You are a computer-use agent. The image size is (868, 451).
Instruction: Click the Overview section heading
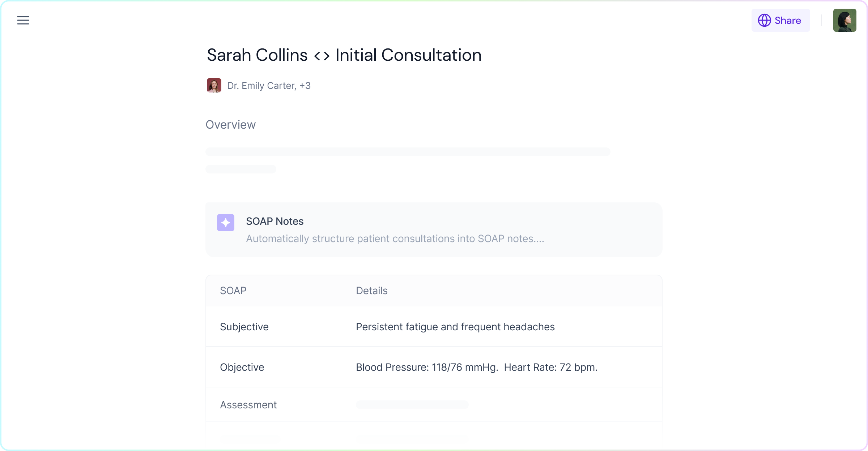click(x=230, y=125)
